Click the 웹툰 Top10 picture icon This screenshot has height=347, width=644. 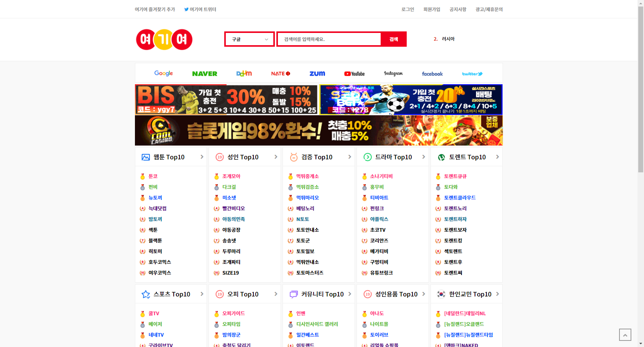(x=146, y=157)
